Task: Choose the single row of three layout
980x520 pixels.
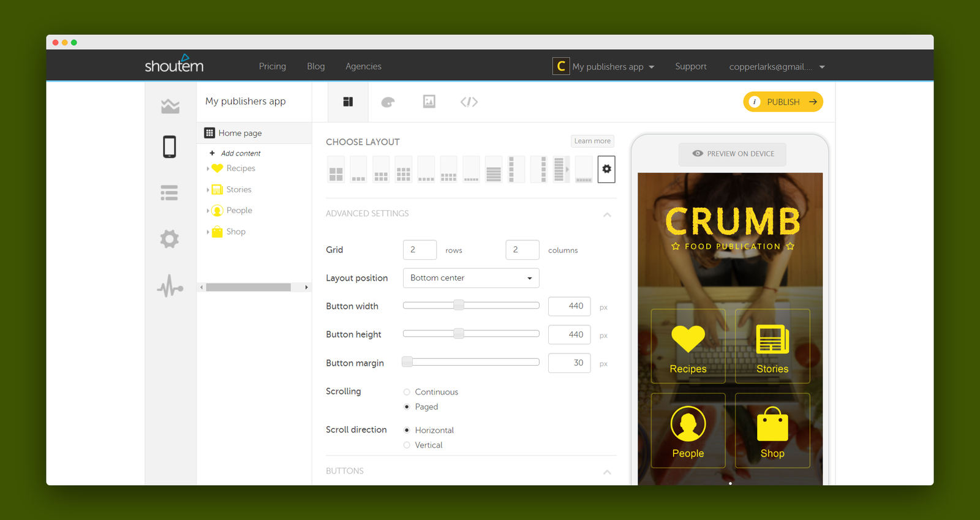Action: [x=358, y=169]
